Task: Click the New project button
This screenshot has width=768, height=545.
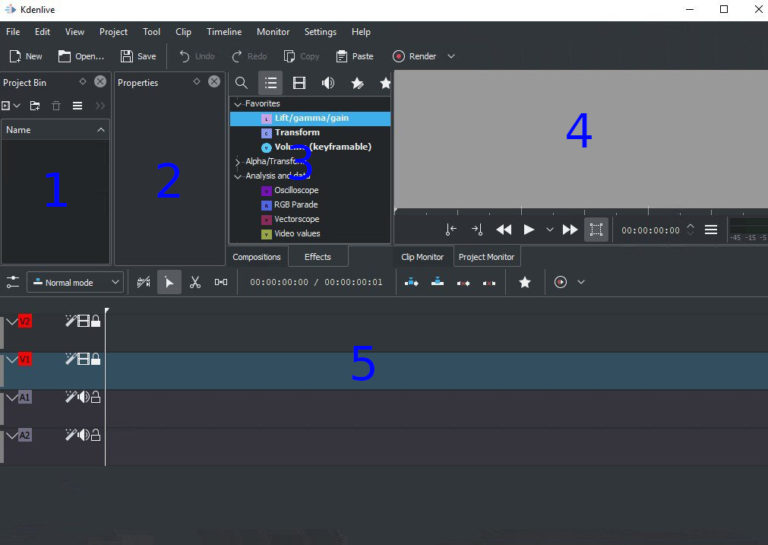Action: (x=26, y=56)
